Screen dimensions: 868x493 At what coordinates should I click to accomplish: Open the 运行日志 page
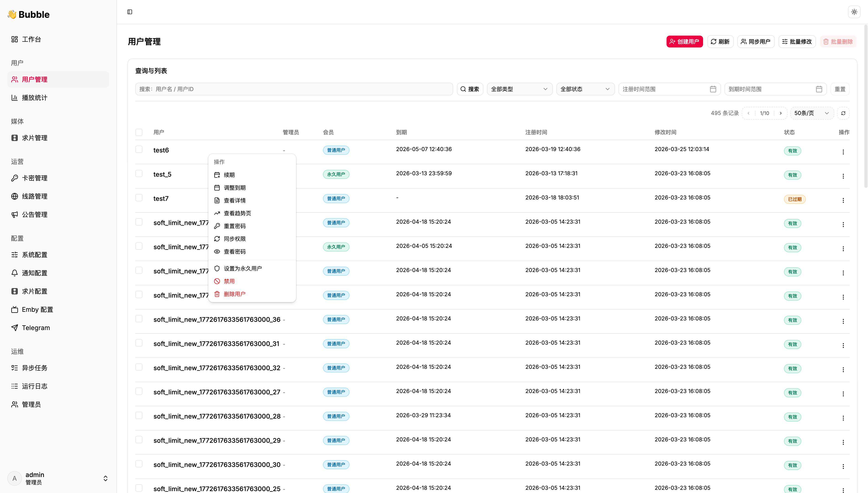34,386
